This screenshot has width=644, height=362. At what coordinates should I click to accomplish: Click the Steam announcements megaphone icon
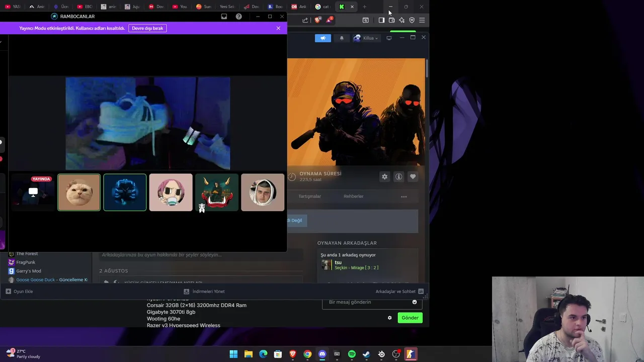(x=323, y=38)
